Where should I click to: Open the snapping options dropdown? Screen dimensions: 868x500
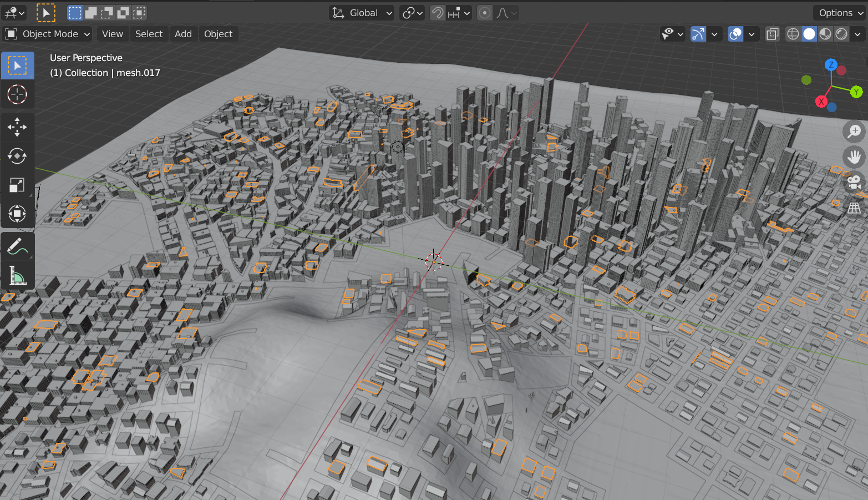click(459, 13)
